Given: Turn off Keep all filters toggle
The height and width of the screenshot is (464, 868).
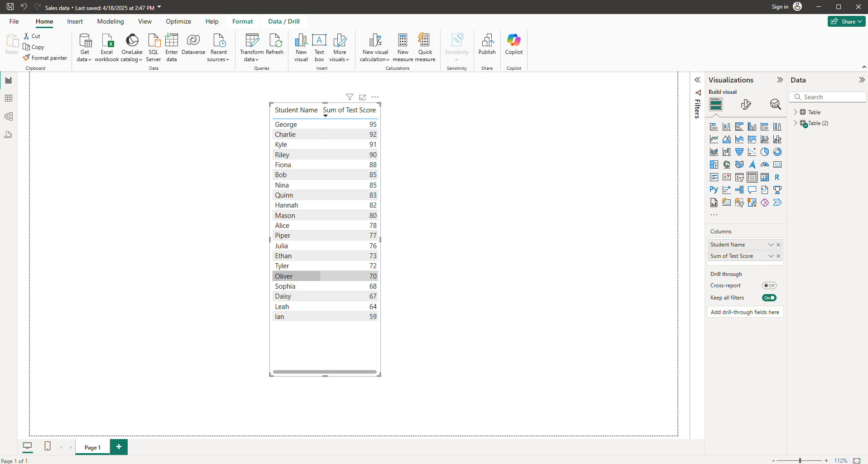Looking at the screenshot, I should click(x=769, y=298).
